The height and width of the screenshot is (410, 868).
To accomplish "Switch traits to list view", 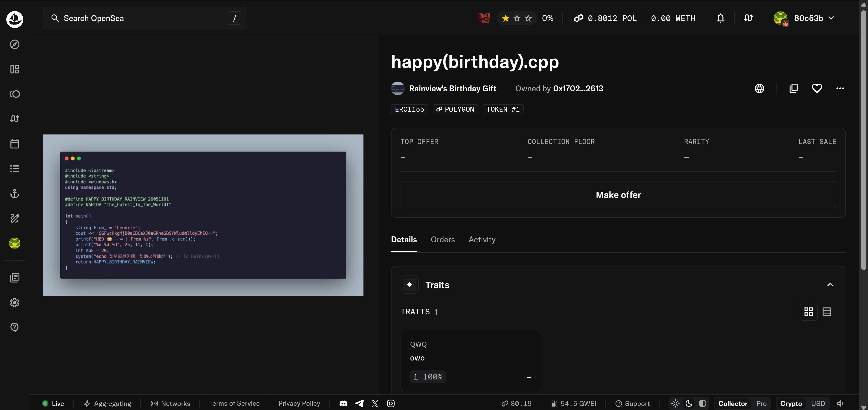I will click(827, 312).
